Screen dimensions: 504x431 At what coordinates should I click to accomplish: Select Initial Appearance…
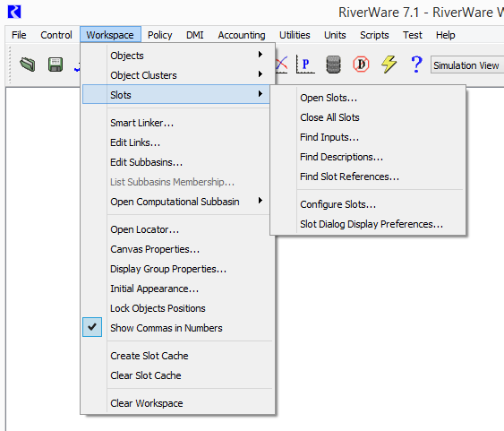175,289
